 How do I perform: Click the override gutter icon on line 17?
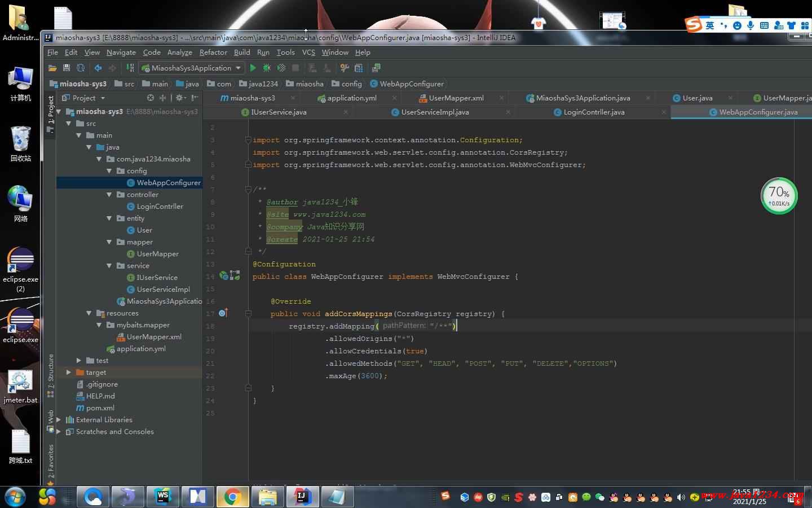coord(223,313)
